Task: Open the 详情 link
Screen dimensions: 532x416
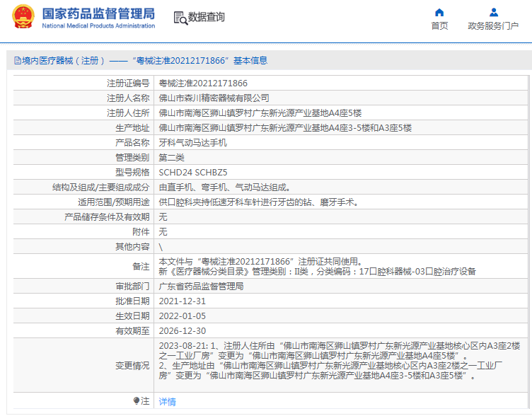Action: [x=167, y=401]
